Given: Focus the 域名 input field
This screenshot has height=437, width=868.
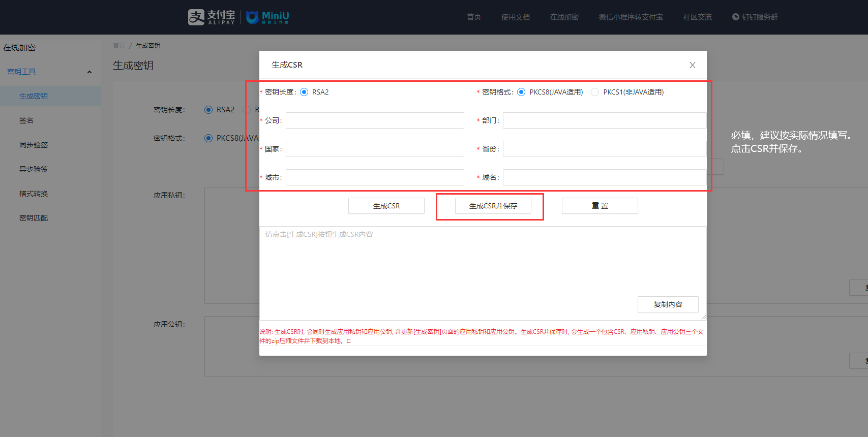Looking at the screenshot, I should point(605,177).
